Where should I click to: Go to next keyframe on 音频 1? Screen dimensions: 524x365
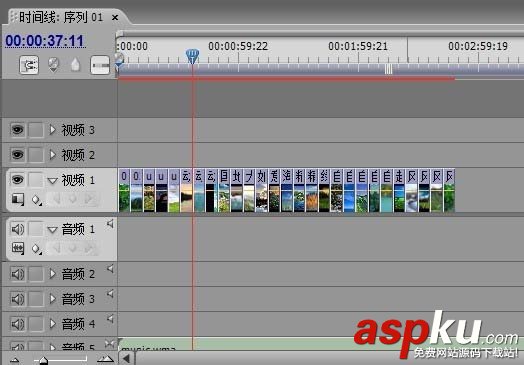pyautogui.click(x=89, y=248)
